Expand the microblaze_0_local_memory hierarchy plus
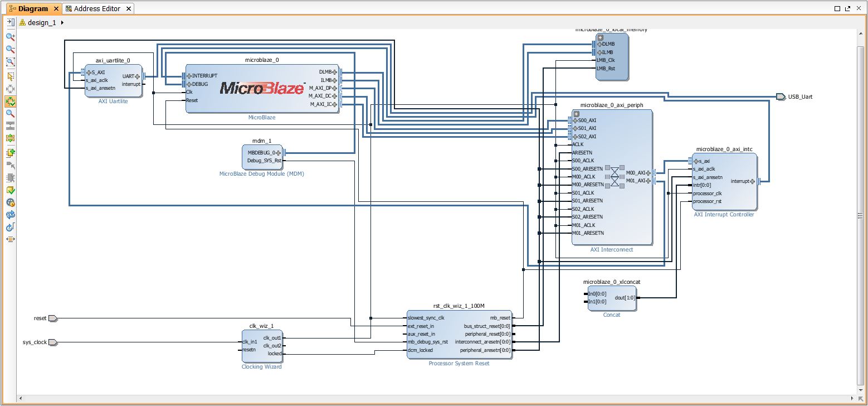Viewport: 868px width, 406px height. (x=601, y=37)
